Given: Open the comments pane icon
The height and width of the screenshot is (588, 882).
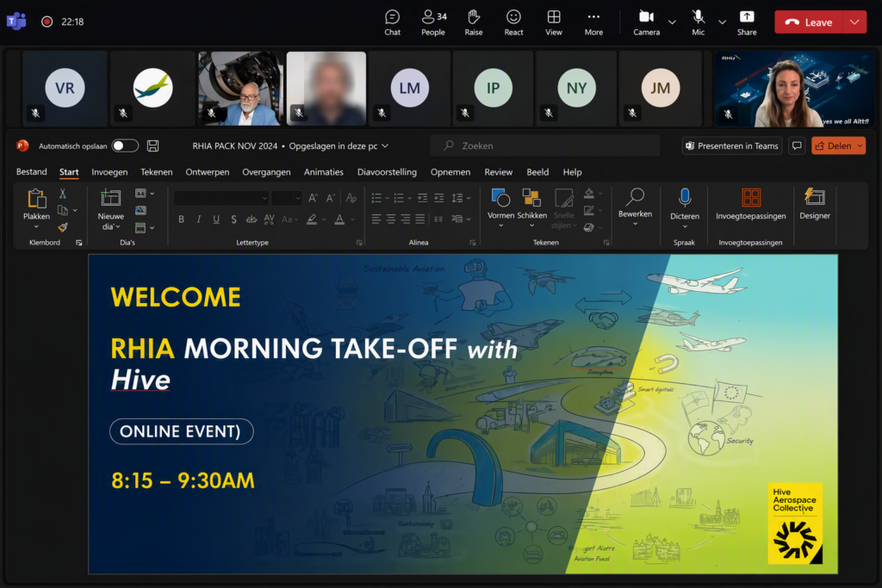Looking at the screenshot, I should [x=797, y=145].
